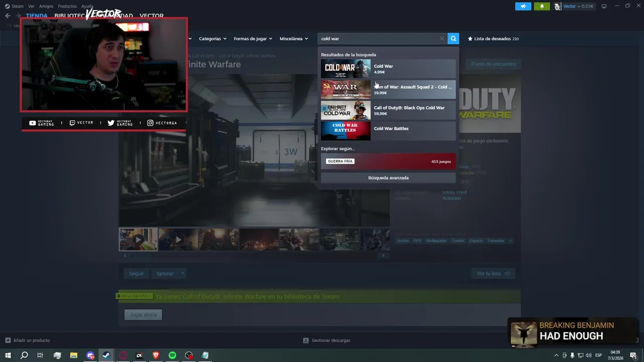Play the second video thumbnail
Screen dimensions: 644x362
click(x=178, y=239)
